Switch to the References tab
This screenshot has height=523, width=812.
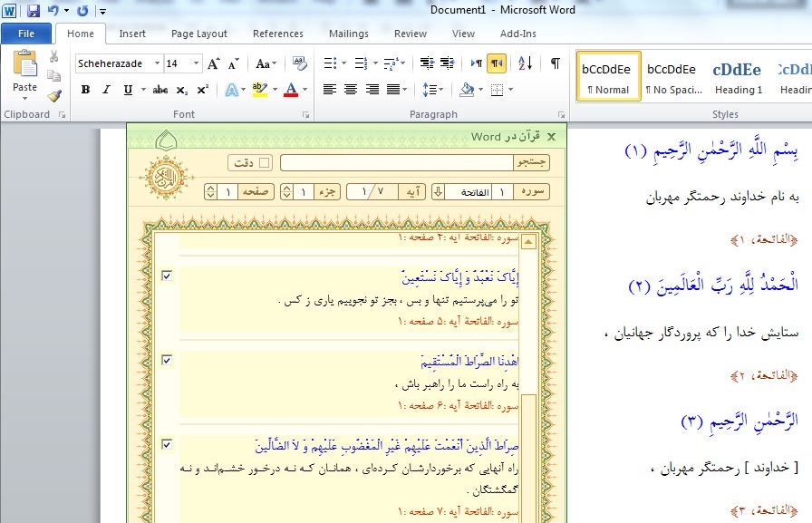pos(278,34)
